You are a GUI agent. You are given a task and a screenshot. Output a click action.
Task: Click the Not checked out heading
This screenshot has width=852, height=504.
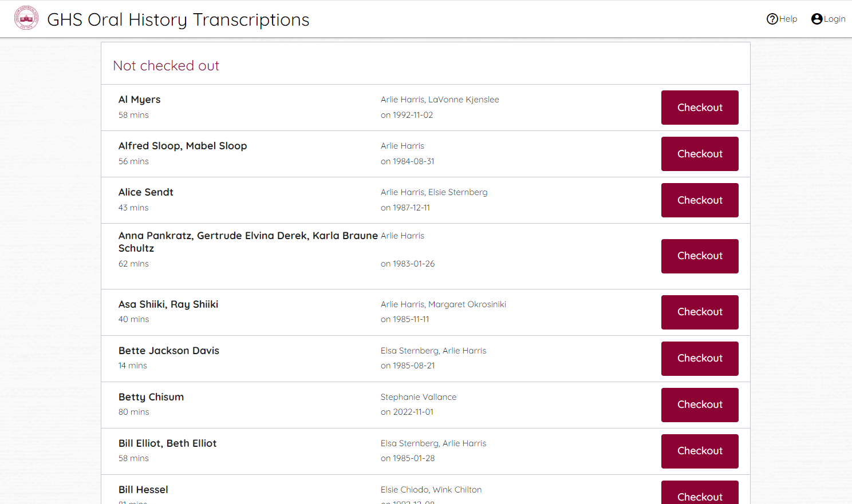[x=166, y=66]
